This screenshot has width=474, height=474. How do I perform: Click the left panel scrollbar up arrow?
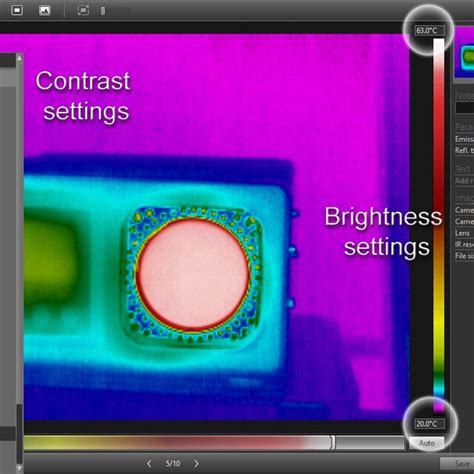click(x=19, y=58)
